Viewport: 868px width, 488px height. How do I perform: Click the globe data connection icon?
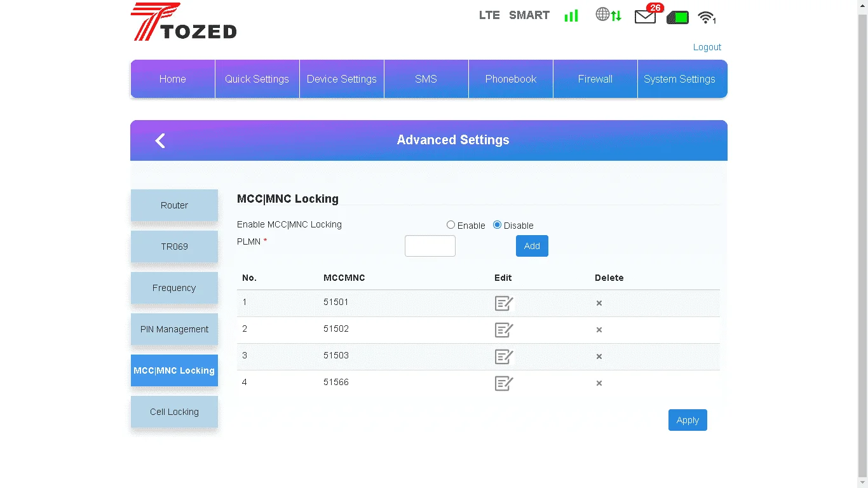coord(608,15)
